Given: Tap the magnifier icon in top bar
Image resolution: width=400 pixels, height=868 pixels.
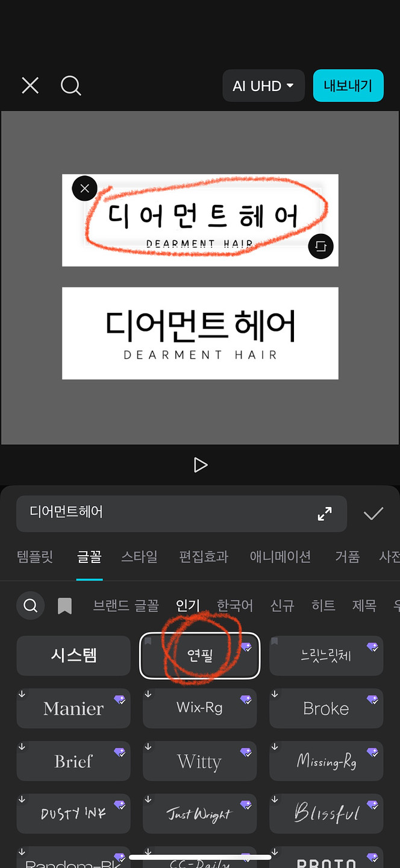Looking at the screenshot, I should (70, 86).
